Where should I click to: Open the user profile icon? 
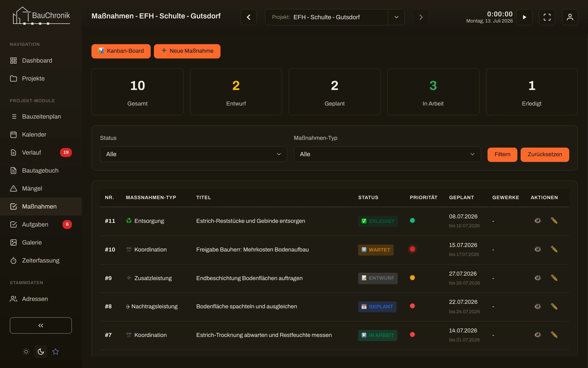point(570,17)
